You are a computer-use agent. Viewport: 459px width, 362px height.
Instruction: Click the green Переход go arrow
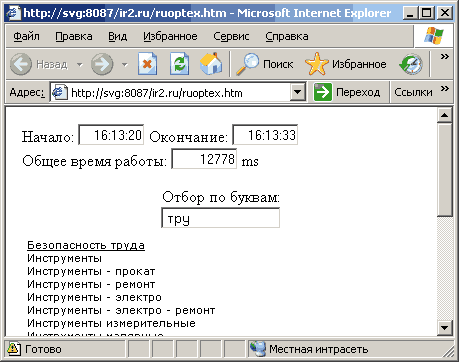[323, 92]
